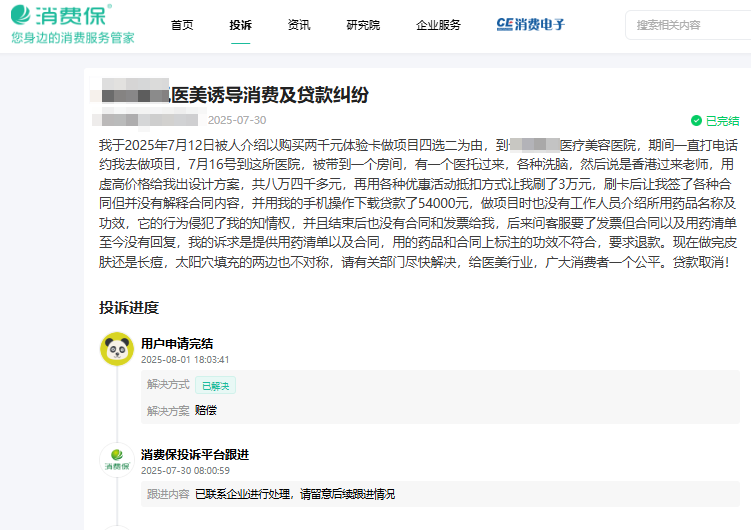Click the green 已完结 checkmark icon
The image size is (751, 530).
point(696,120)
